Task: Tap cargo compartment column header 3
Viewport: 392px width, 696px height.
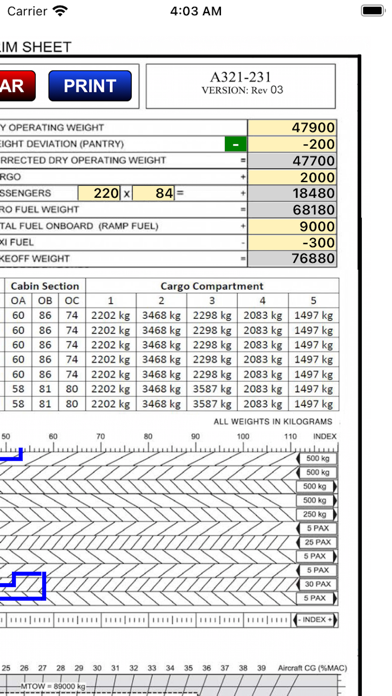Action: click(212, 301)
